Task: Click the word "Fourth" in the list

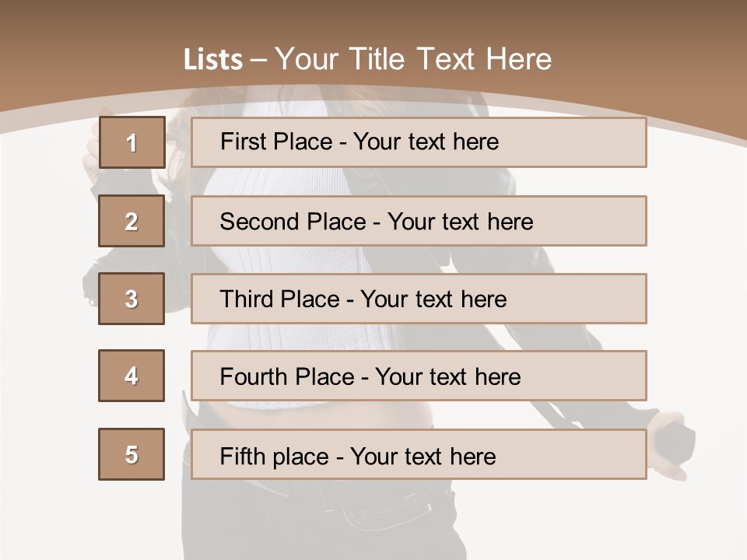Action: coord(255,377)
